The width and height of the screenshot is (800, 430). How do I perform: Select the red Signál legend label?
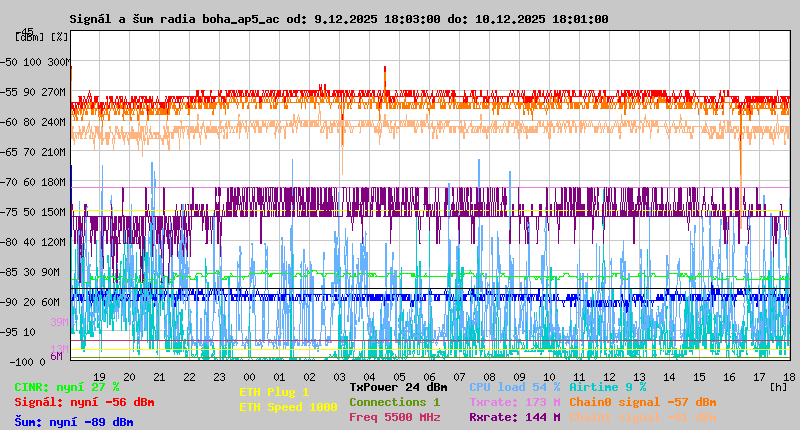point(84,402)
